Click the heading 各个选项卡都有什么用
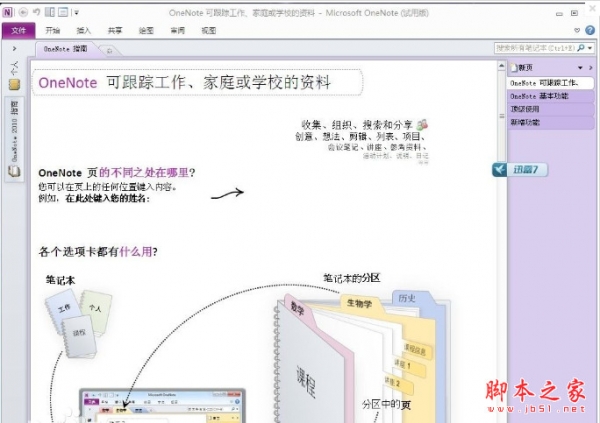 point(98,252)
